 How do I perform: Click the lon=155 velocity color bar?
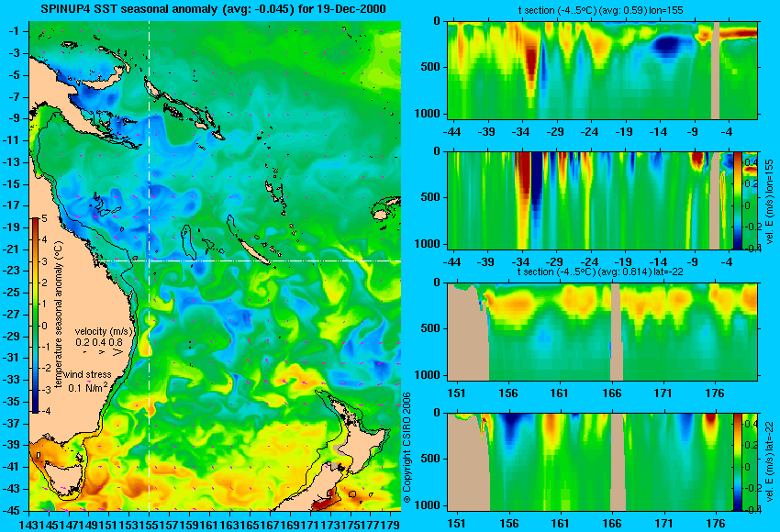coord(738,200)
